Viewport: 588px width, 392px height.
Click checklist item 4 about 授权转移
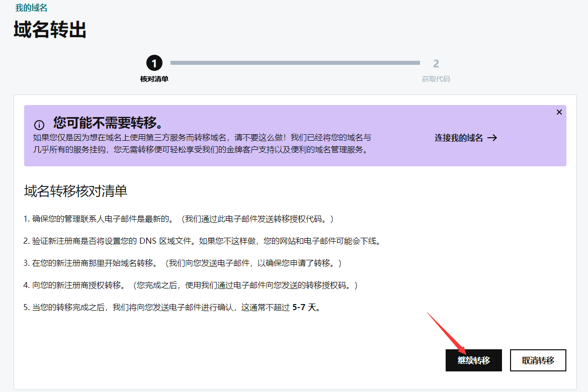[x=191, y=285]
